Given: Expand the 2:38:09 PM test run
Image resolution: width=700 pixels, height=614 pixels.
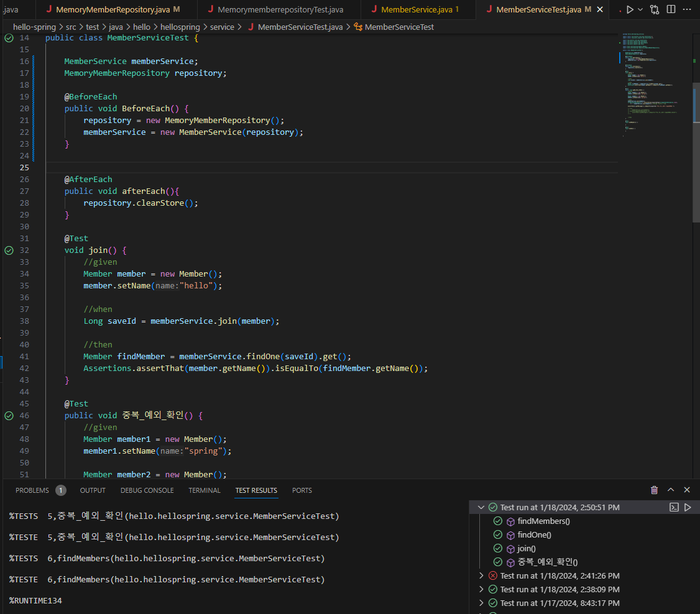Looking at the screenshot, I should 481,589.
